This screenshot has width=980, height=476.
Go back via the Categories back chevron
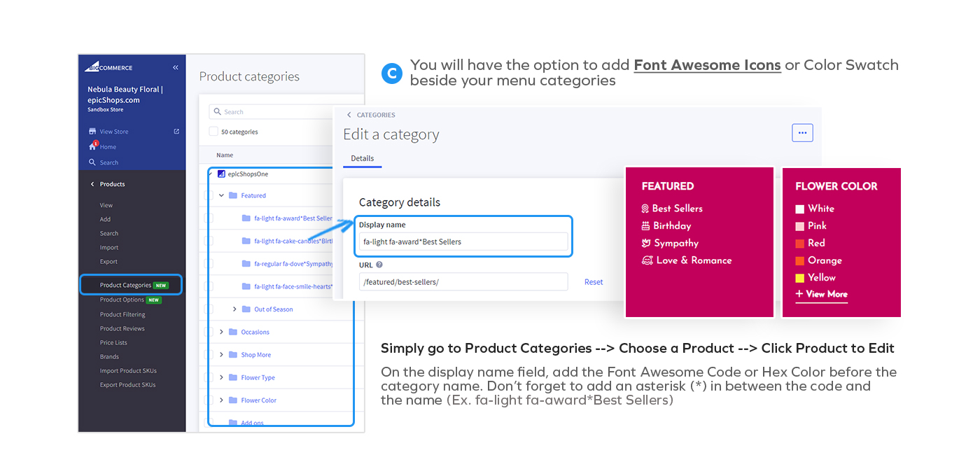[349, 115]
